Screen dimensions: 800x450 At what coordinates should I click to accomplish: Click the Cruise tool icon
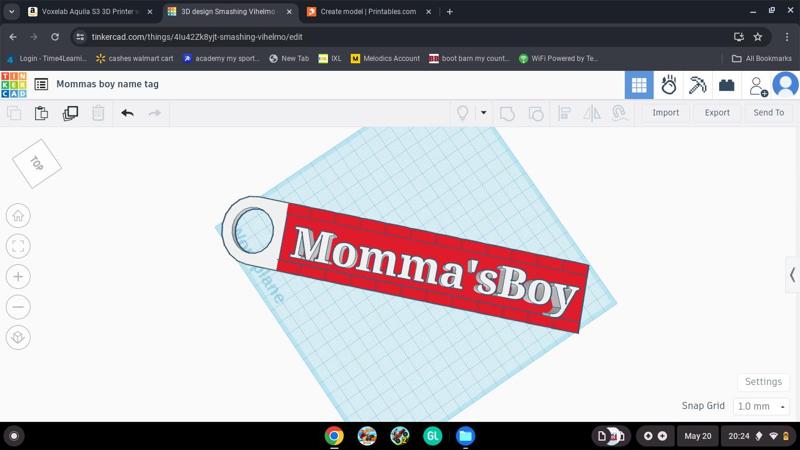619,113
